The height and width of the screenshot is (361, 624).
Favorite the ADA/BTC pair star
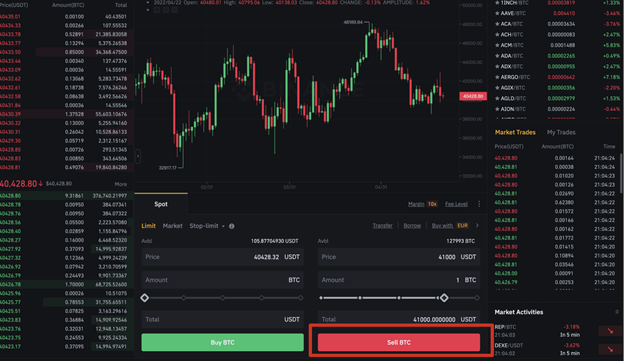pyautogui.click(x=497, y=56)
